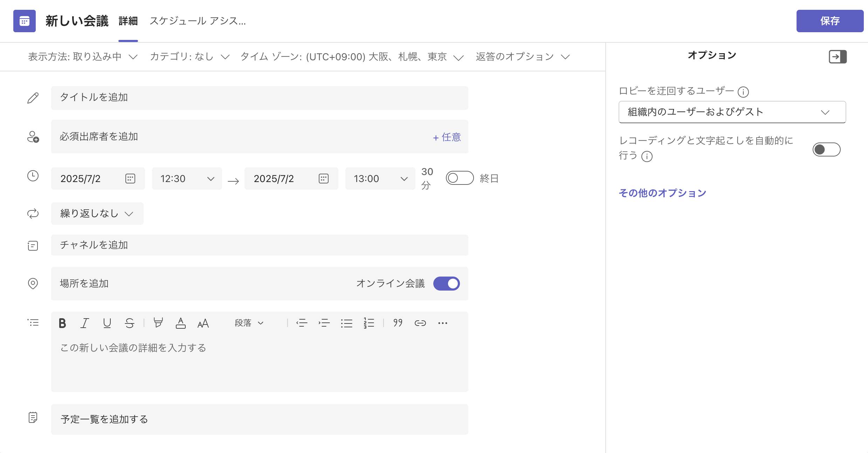The width and height of the screenshot is (868, 453).
Task: Apply blockquote formatting with the quote icon
Action: tap(398, 323)
